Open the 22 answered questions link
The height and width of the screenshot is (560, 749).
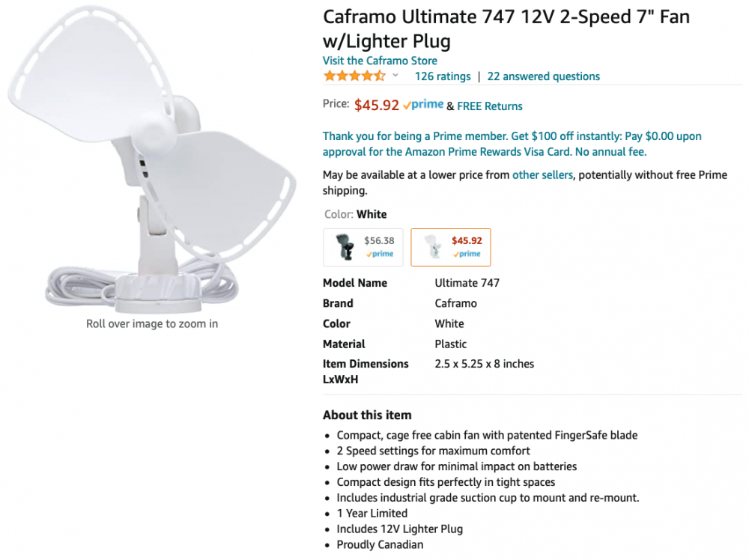coord(543,76)
